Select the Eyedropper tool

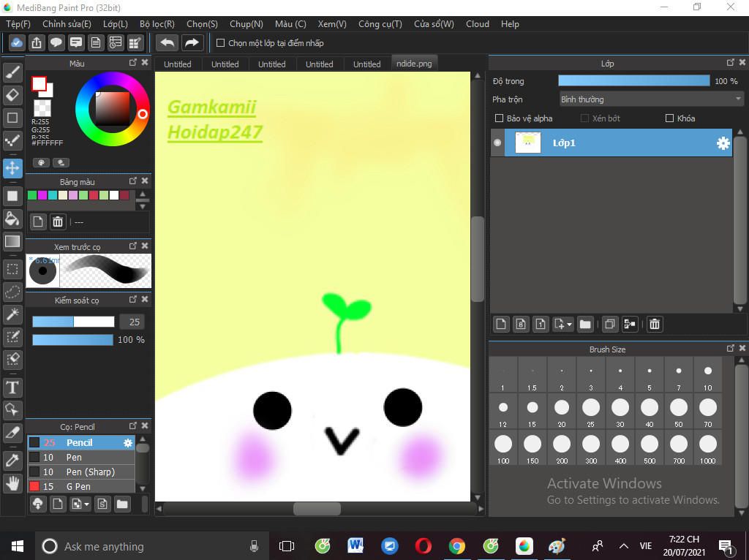click(x=12, y=460)
